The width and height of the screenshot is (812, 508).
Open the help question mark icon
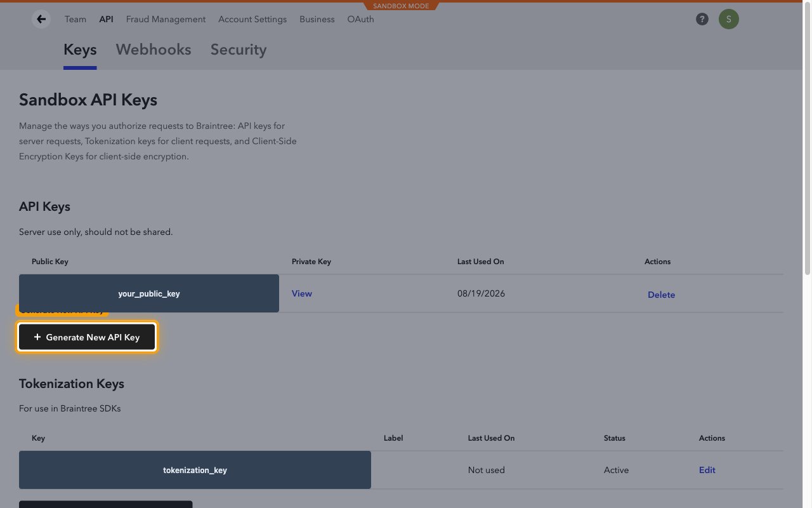(702, 19)
